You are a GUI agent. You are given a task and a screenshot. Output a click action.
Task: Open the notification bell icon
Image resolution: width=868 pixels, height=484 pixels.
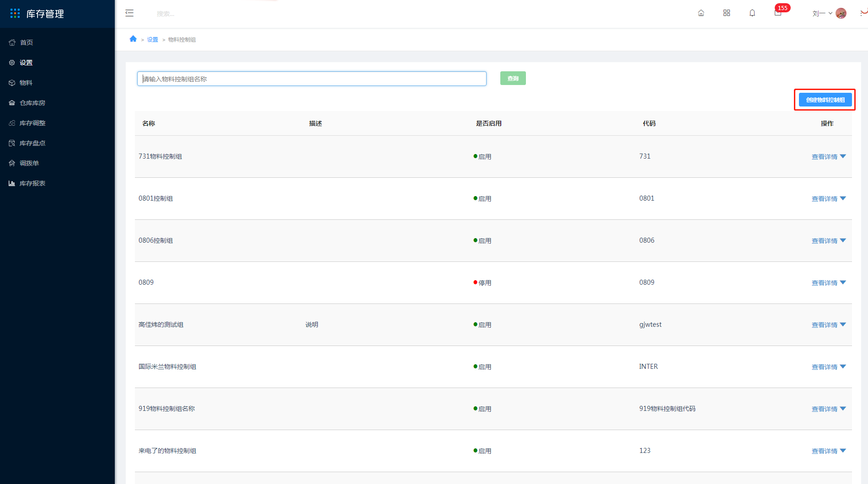[x=752, y=13]
